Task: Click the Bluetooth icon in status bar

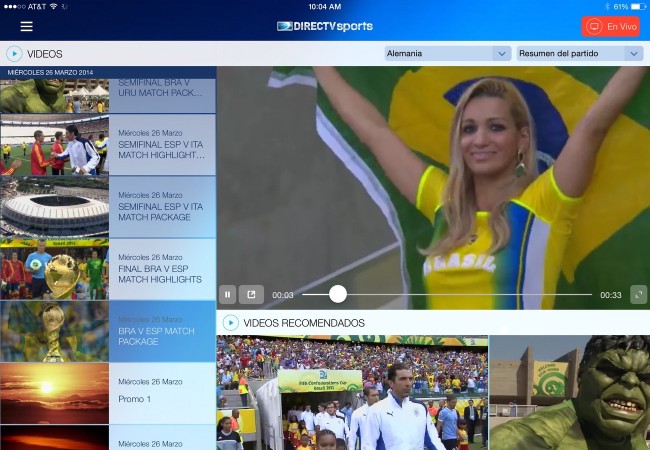Action: pos(607,7)
